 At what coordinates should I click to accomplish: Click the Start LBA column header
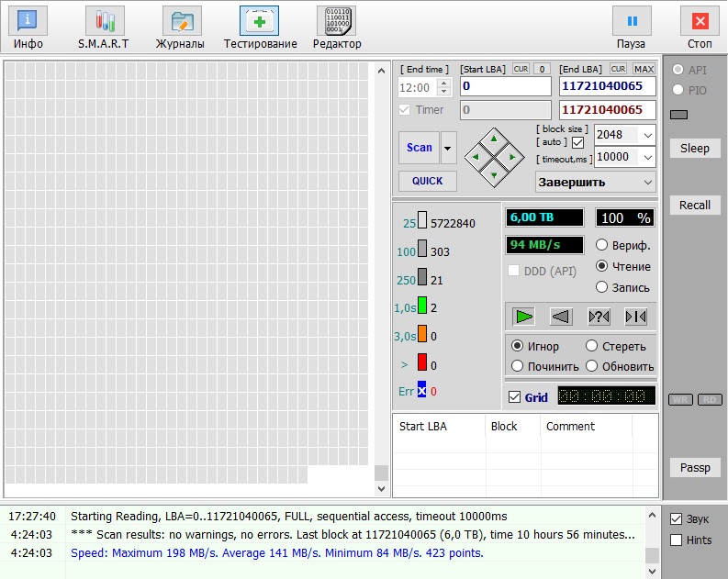439,427
